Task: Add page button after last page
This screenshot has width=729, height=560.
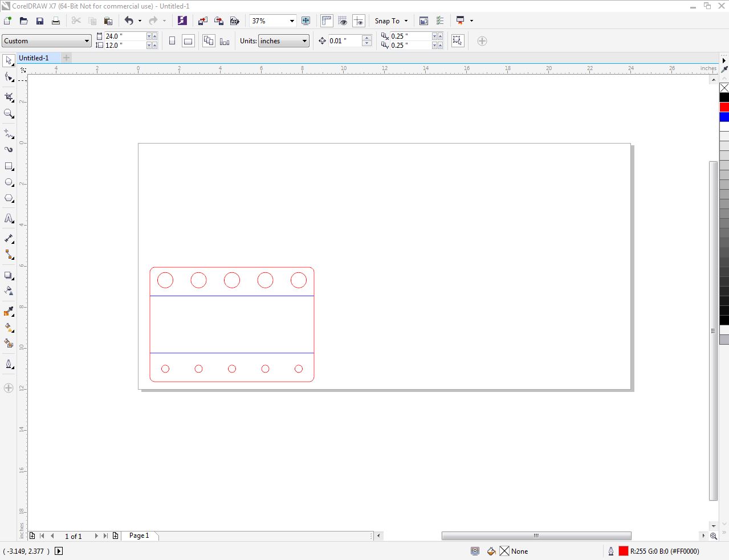Action: [115, 536]
